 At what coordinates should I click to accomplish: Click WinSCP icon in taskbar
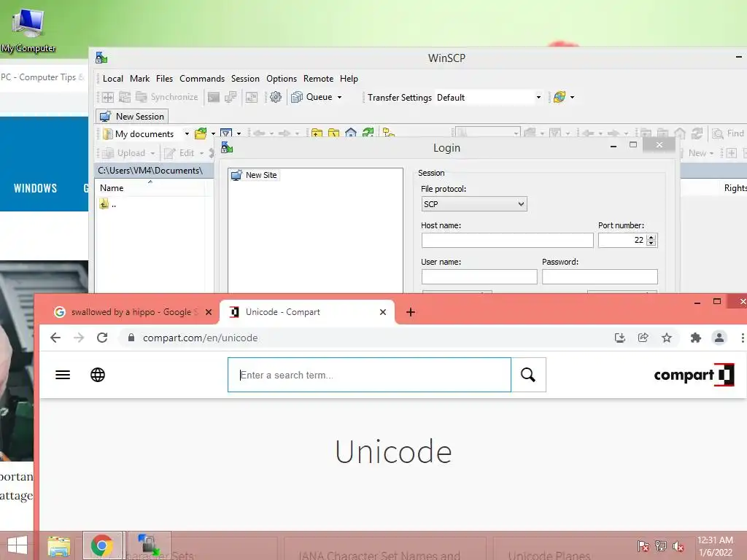point(149,545)
